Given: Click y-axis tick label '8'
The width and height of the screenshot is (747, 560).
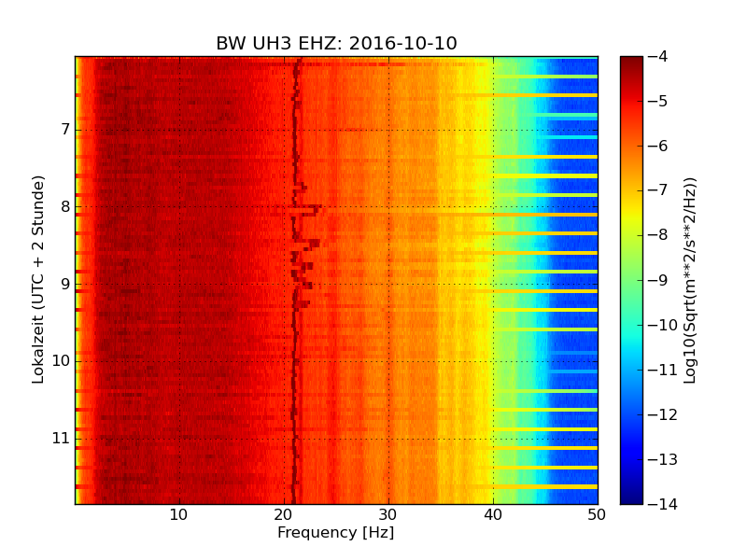Looking at the screenshot, I should 65,206.
